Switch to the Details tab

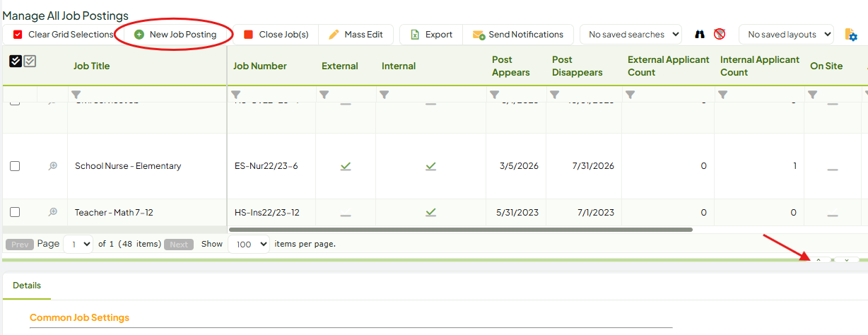(27, 286)
